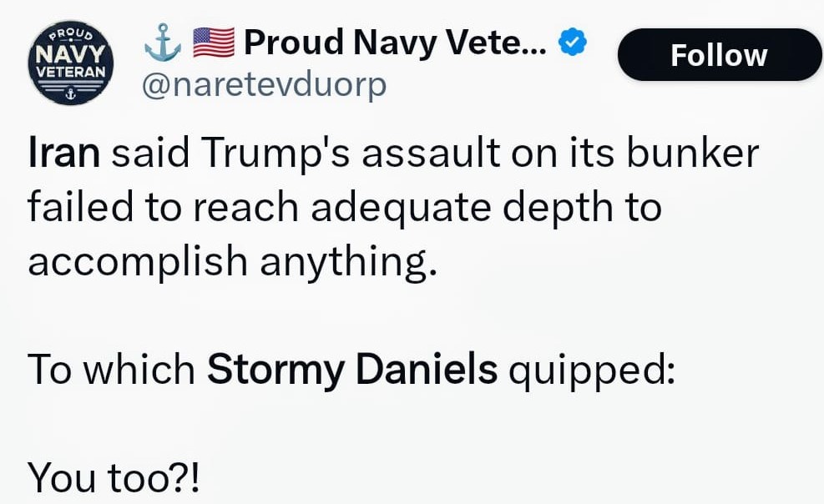This screenshot has height=504, width=824.
Task: Click the bold name Stormy Daniels
Action: (x=351, y=369)
